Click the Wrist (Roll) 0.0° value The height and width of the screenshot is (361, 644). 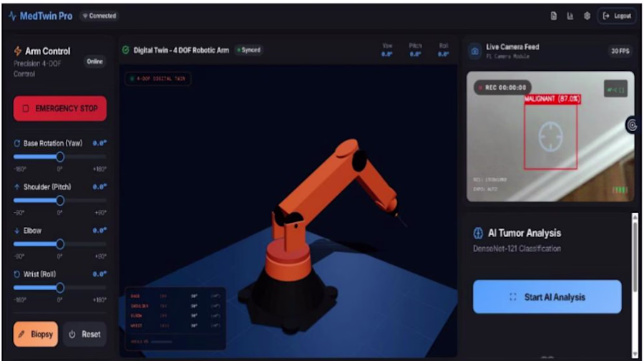[x=99, y=274]
